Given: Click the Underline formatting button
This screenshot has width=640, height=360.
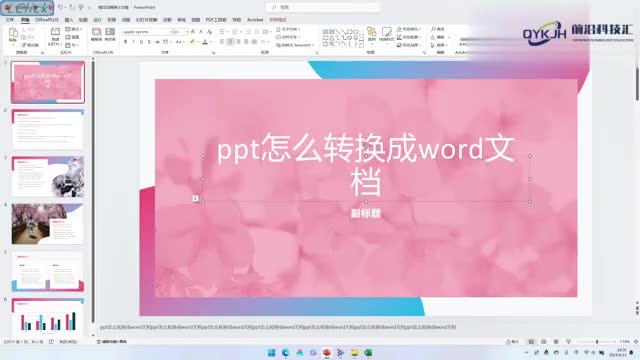Looking at the screenshot, I should tap(141, 42).
